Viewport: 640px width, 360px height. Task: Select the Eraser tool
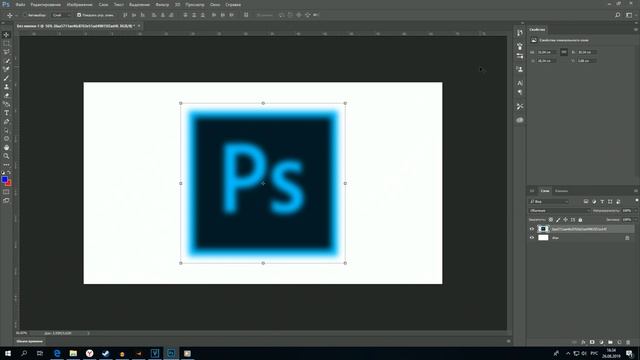pos(7,96)
